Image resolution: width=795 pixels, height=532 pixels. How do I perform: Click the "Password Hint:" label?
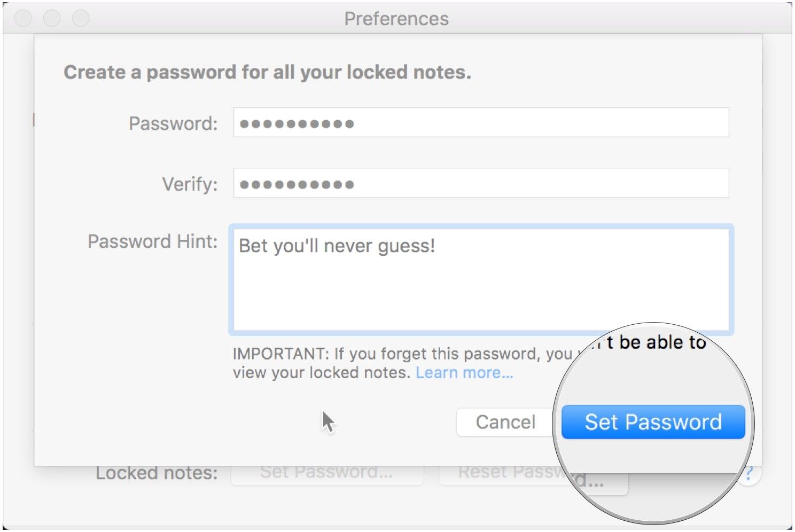point(152,241)
